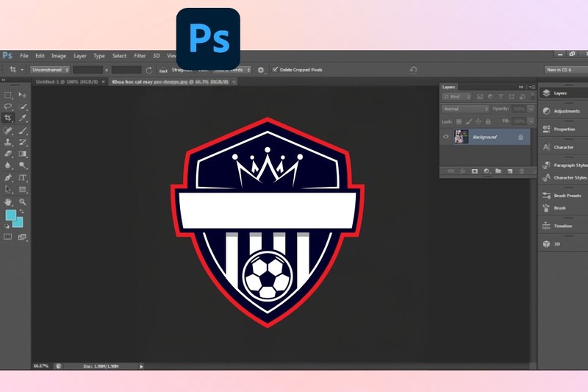
Task: Reset to default foreground and background colors
Action: (7, 227)
